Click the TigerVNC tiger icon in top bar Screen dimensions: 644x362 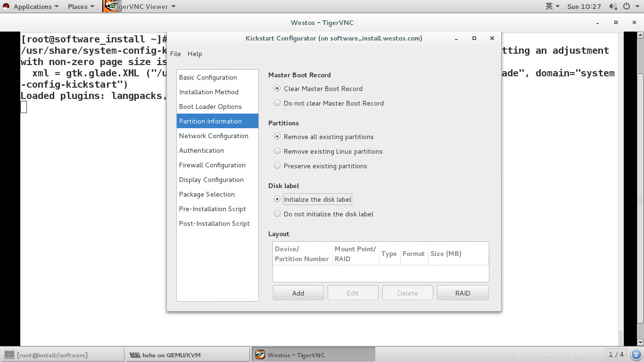coord(111,7)
